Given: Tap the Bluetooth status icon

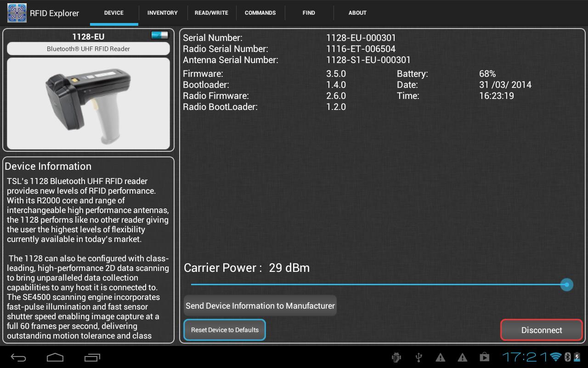Looking at the screenshot, I should [x=567, y=357].
